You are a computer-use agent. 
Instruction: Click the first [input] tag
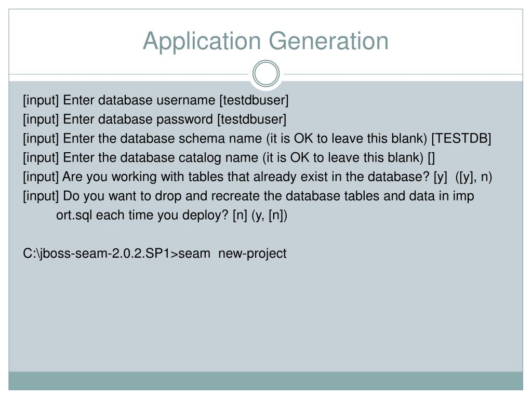41,100
